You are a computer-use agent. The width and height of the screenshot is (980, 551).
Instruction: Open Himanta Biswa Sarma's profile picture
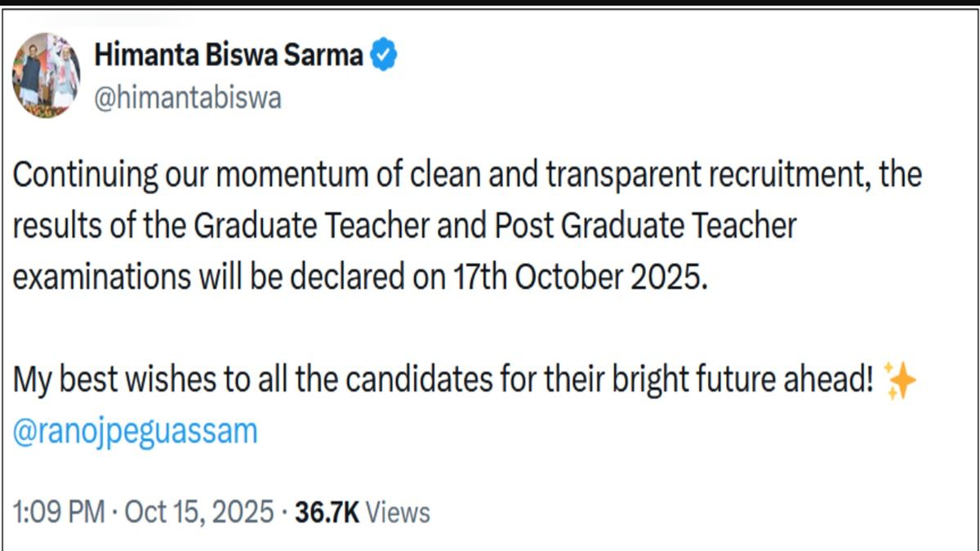tap(47, 75)
